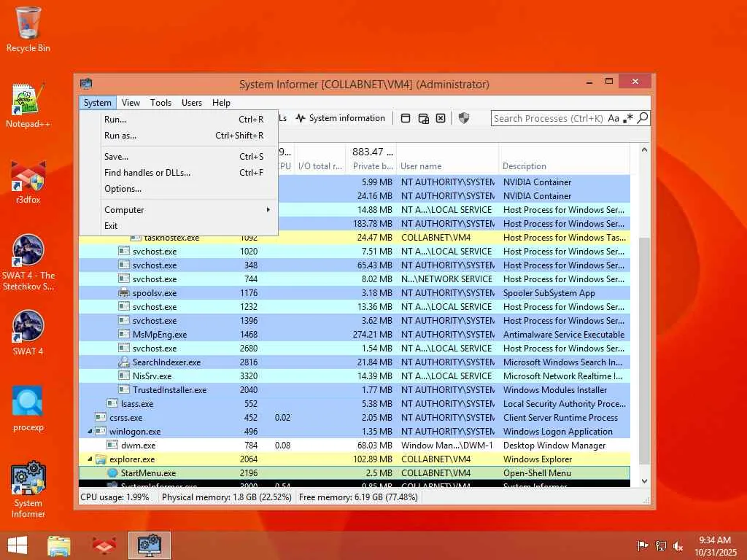Select the procexp desktop icon
The image size is (747, 560).
coord(28,408)
